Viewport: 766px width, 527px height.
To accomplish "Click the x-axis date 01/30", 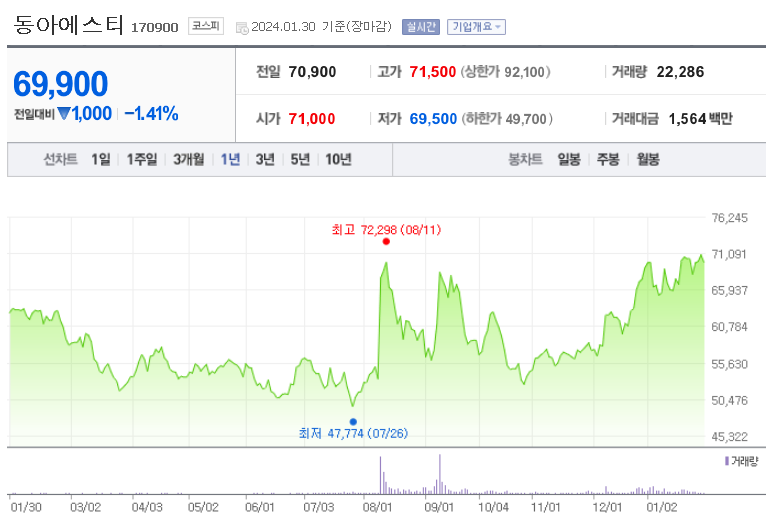I will [26, 507].
